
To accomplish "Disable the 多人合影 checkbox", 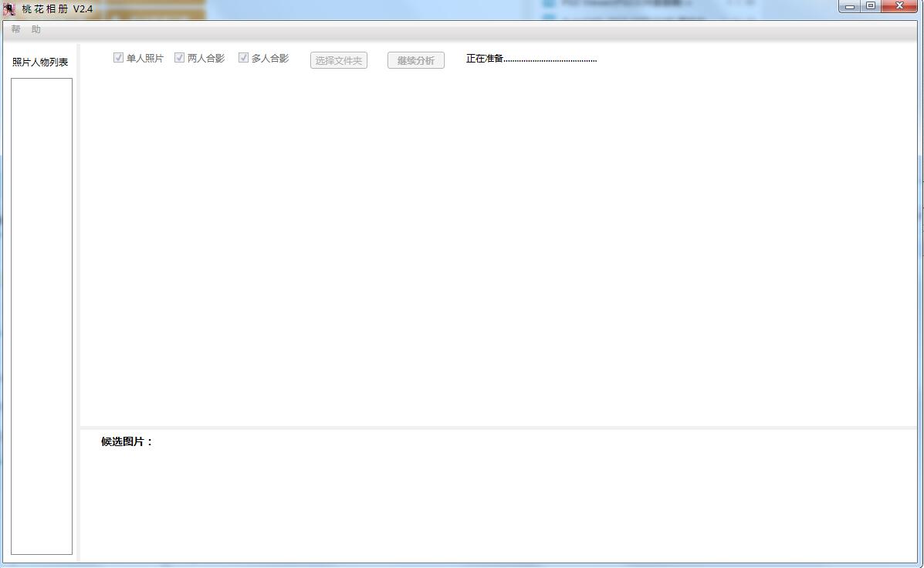I will [244, 58].
